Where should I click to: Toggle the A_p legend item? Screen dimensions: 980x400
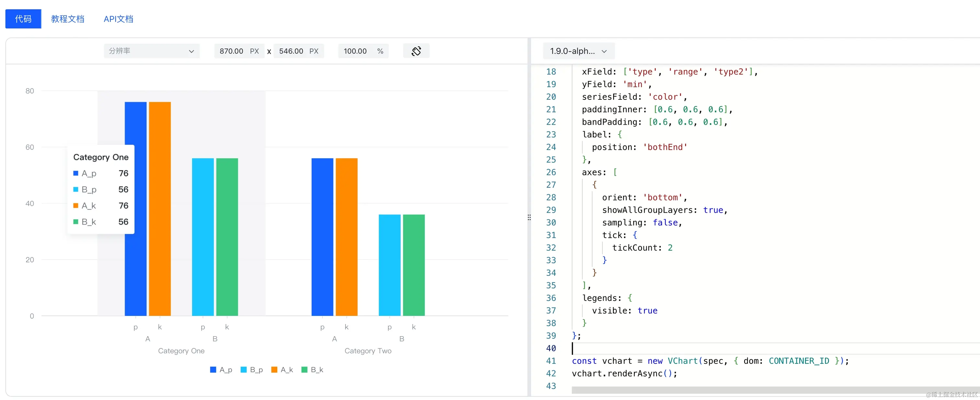(x=221, y=370)
